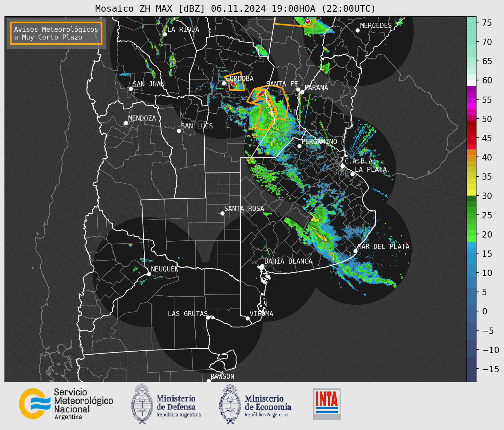Viewport: 504px width, 430px height.
Task: Click the 60 dBZ white band on scale
Action: click(x=471, y=83)
